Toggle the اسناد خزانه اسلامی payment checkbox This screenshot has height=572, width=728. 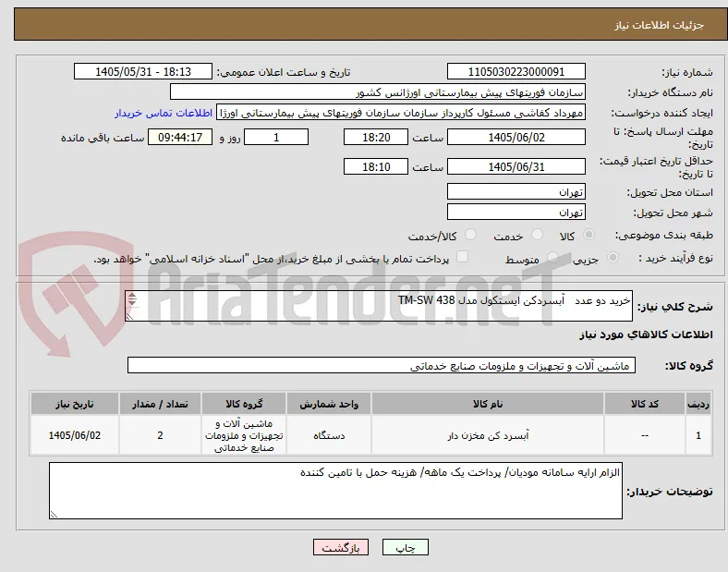pyautogui.click(x=463, y=257)
